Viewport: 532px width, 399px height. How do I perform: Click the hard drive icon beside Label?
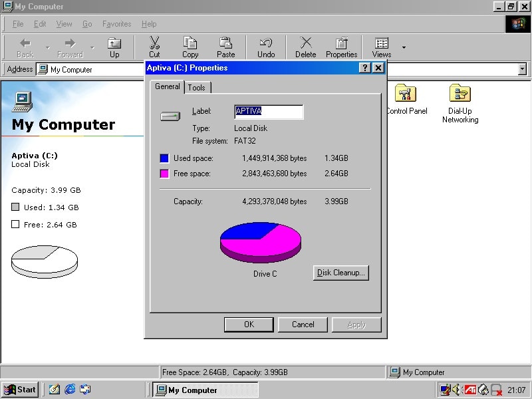click(x=170, y=116)
